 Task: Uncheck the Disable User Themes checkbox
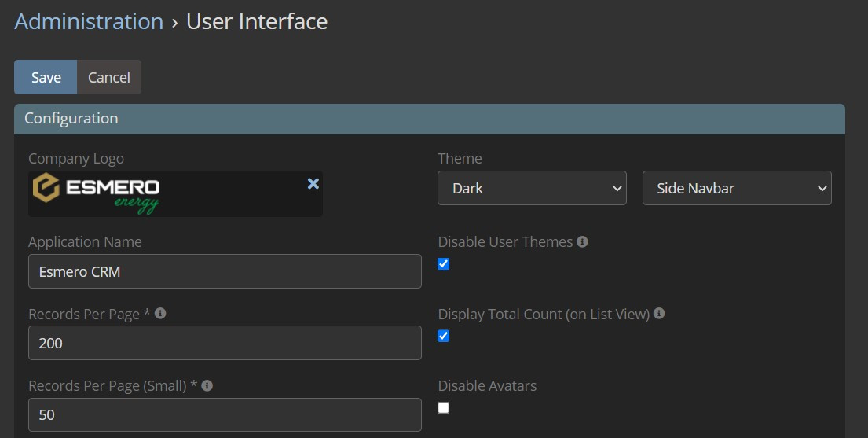[x=444, y=264]
